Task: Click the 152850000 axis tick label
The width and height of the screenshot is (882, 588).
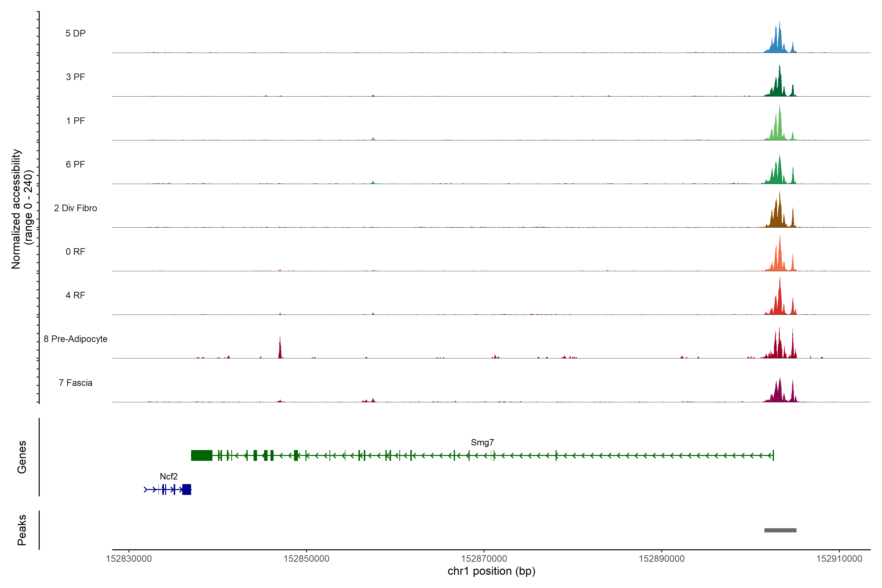Action: click(306, 559)
